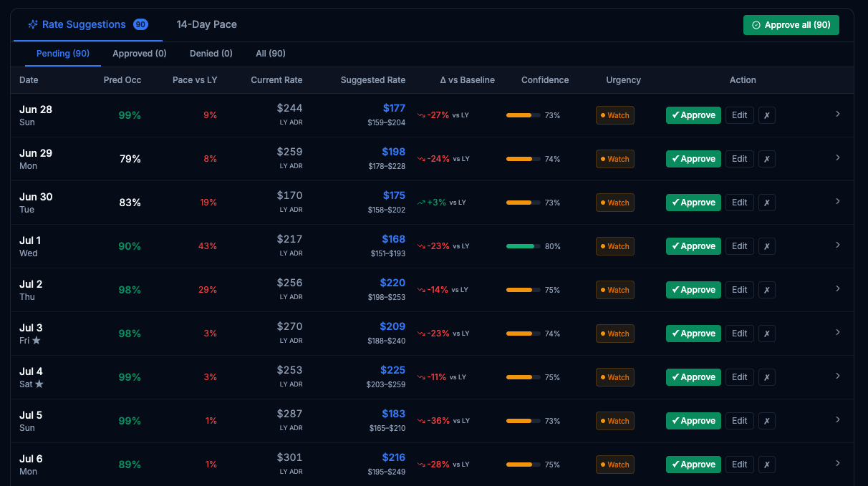Image resolution: width=868 pixels, height=486 pixels.
Task: Click the Watch urgency badge for Jul 6
Action: click(x=615, y=465)
